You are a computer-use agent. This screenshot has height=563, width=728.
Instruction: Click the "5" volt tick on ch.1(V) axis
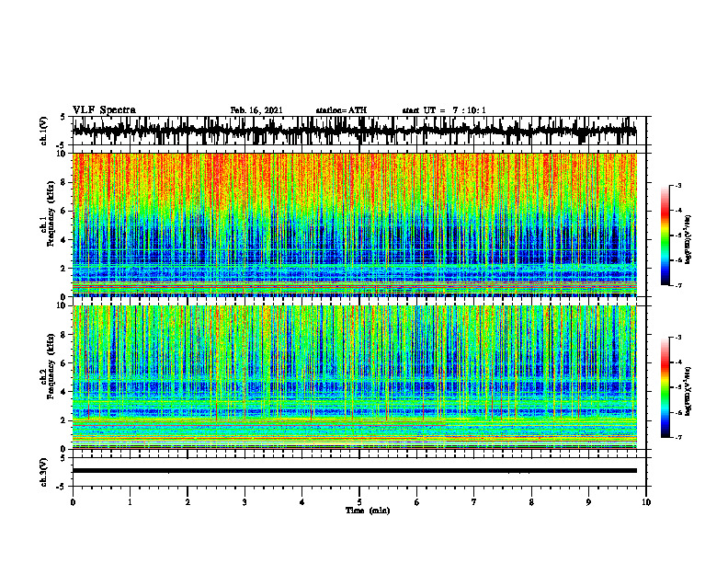[x=63, y=118]
